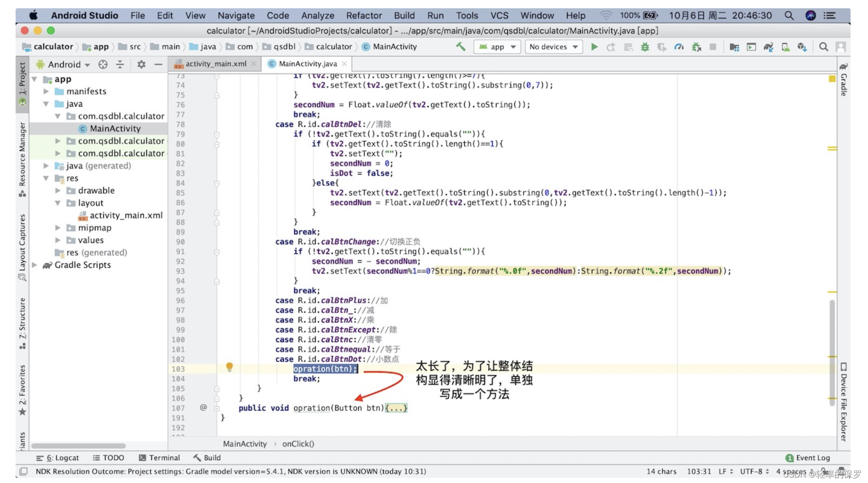The height and width of the screenshot is (483, 868).
Task: Open project panel settings gear
Action: [141, 64]
